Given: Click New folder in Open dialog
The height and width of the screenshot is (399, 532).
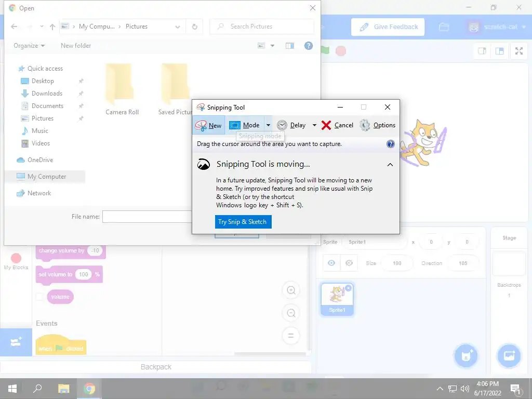Looking at the screenshot, I should click(x=76, y=46).
